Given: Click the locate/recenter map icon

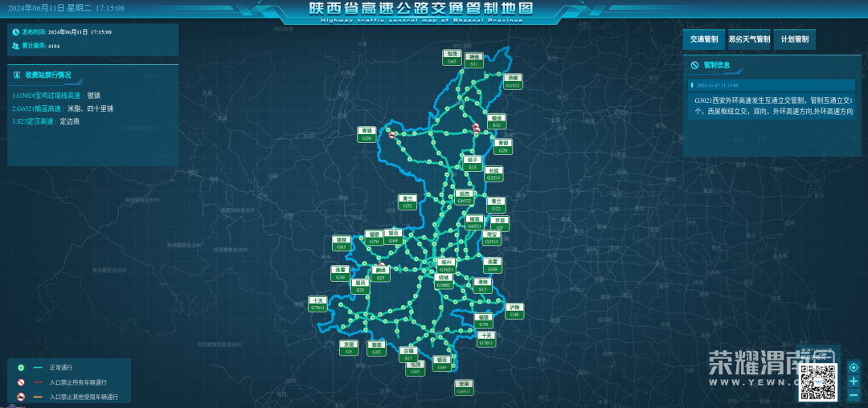Looking at the screenshot, I should 854,368.
